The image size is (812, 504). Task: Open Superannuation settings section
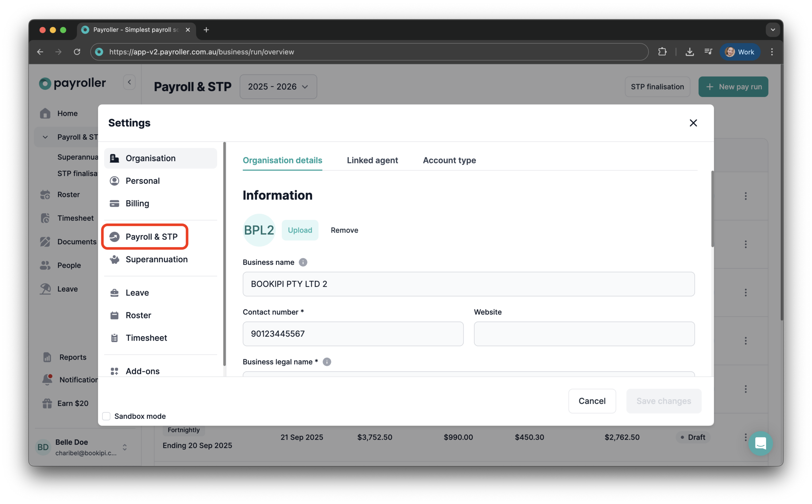click(x=160, y=260)
